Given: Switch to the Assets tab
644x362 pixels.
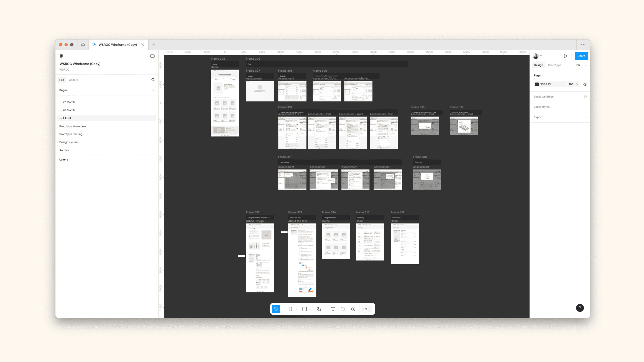Looking at the screenshot, I should click(73, 80).
